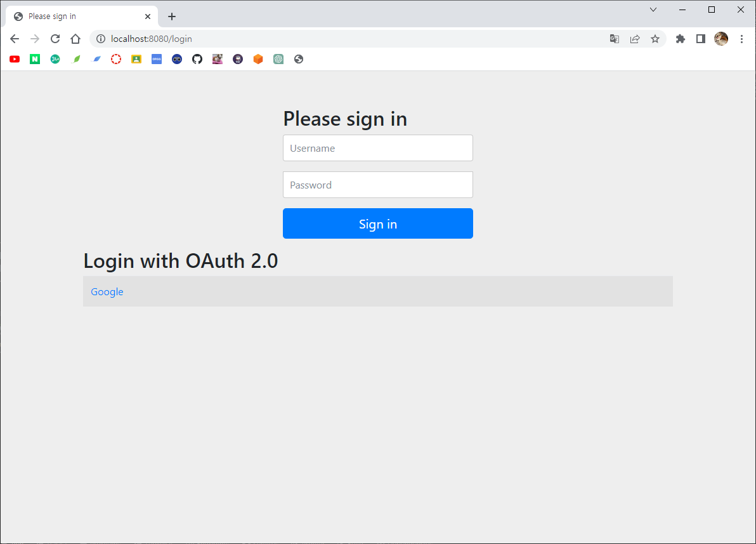
Task: Open a new tab with plus button
Action: point(172,17)
